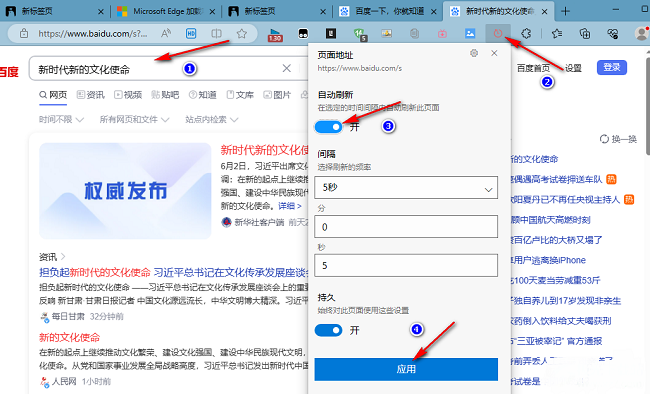Open the user profile avatar
Image resolution: width=650 pixels, height=394 pixels.
point(642,33)
